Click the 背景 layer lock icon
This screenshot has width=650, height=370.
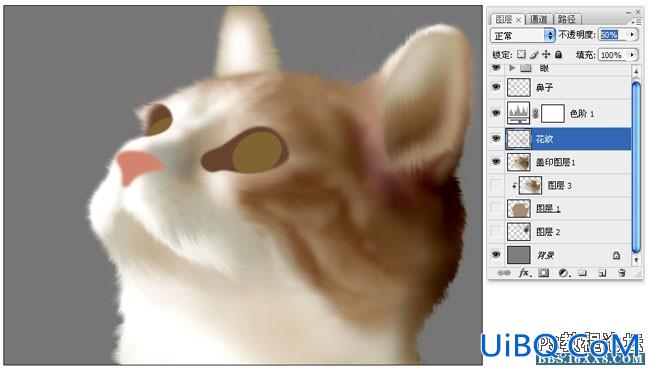coord(616,255)
